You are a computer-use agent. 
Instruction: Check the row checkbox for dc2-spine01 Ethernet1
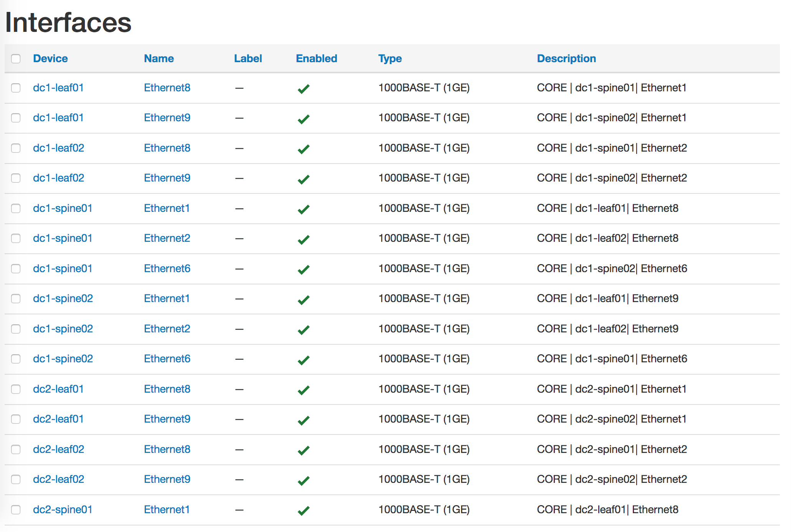(x=16, y=510)
